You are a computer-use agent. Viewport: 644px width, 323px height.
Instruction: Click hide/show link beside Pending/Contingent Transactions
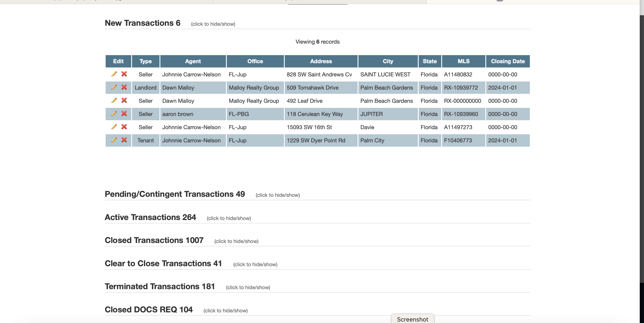pos(277,195)
